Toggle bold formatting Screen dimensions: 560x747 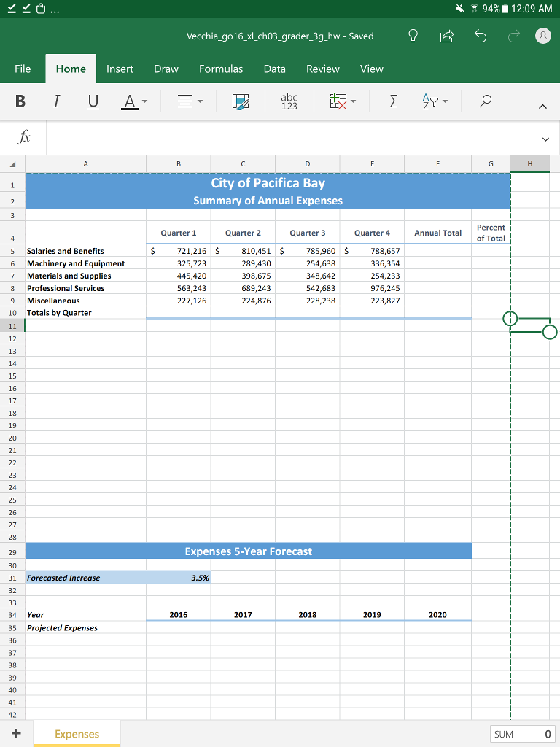22,104
